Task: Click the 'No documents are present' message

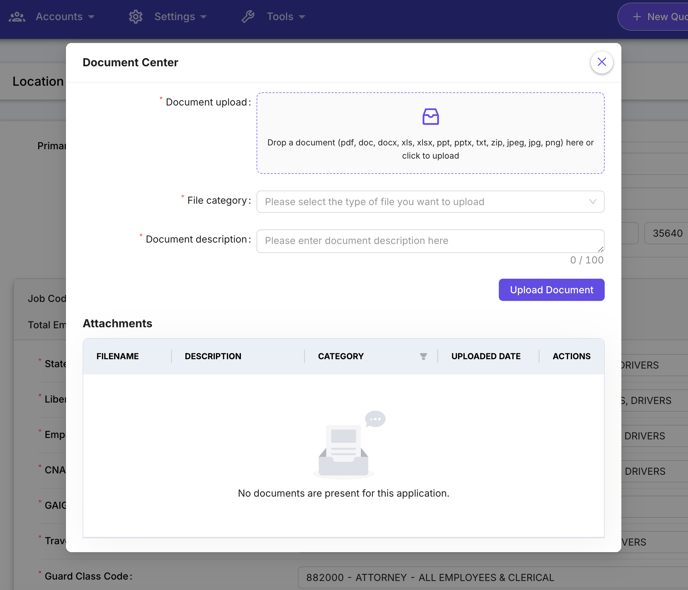Action: [x=344, y=493]
